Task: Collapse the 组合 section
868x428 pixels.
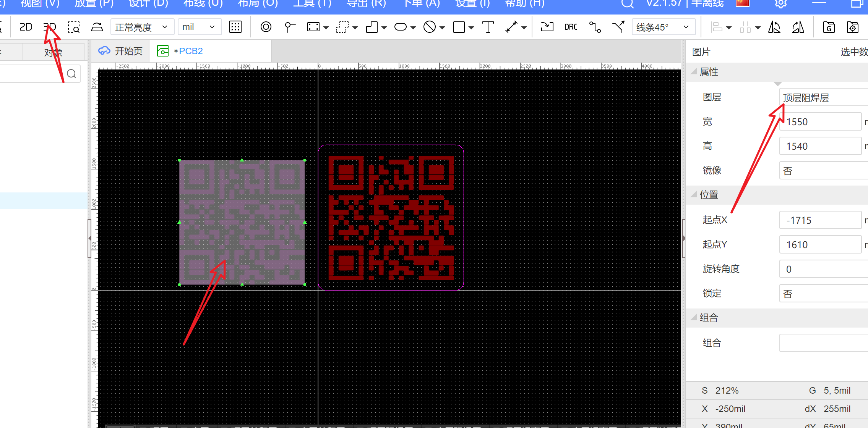Action: coord(694,318)
